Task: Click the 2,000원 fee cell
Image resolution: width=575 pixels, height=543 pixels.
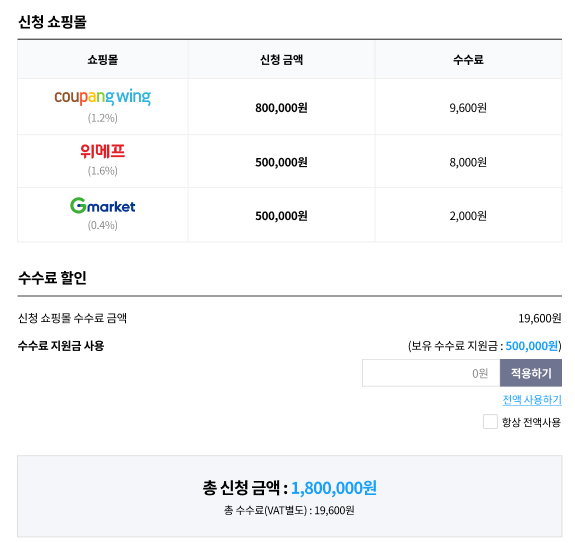Action: [x=468, y=216]
